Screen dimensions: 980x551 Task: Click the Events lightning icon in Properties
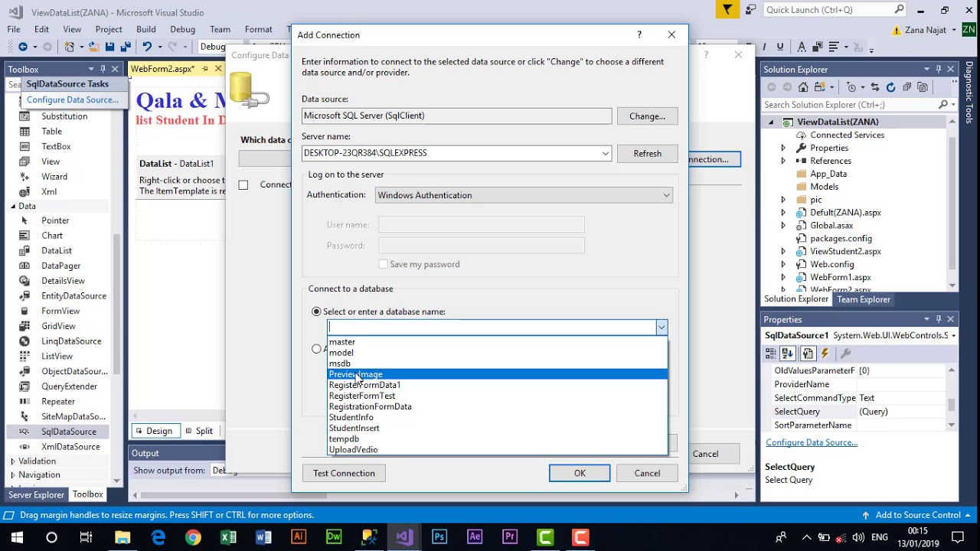[x=825, y=354]
